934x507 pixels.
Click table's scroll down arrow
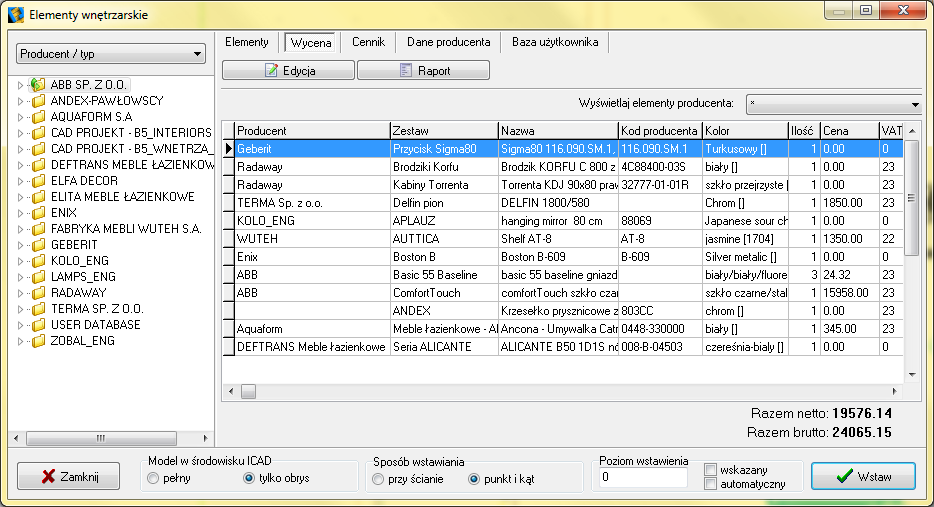pyautogui.click(x=912, y=375)
